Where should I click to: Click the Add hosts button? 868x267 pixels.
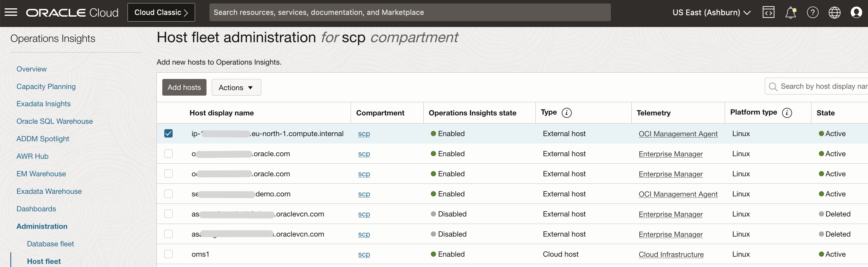184,87
